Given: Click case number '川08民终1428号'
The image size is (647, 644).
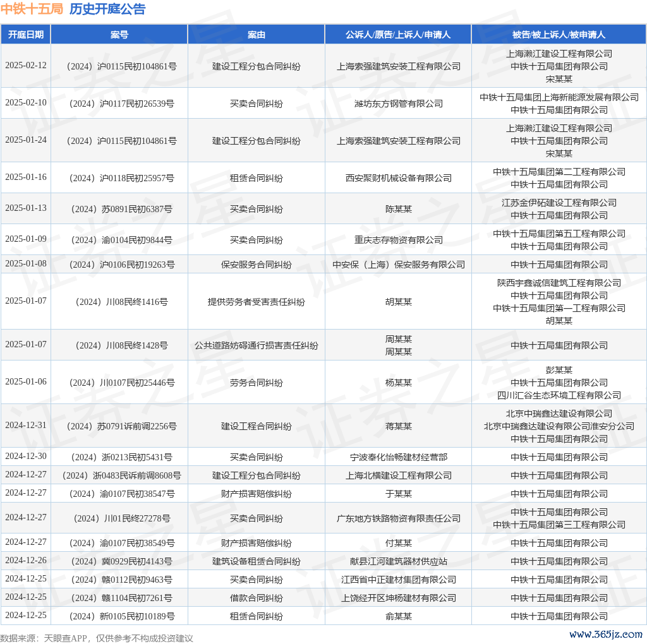Looking at the screenshot, I should [136, 345].
